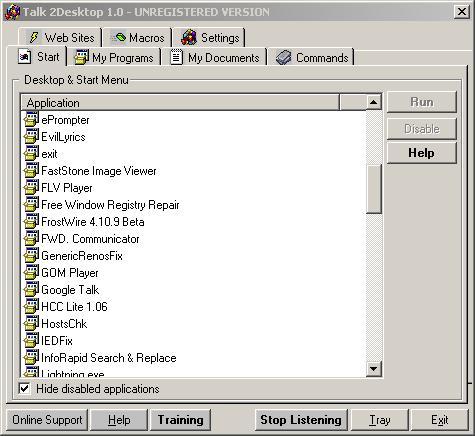Switch to the Macros tab

coord(137,37)
